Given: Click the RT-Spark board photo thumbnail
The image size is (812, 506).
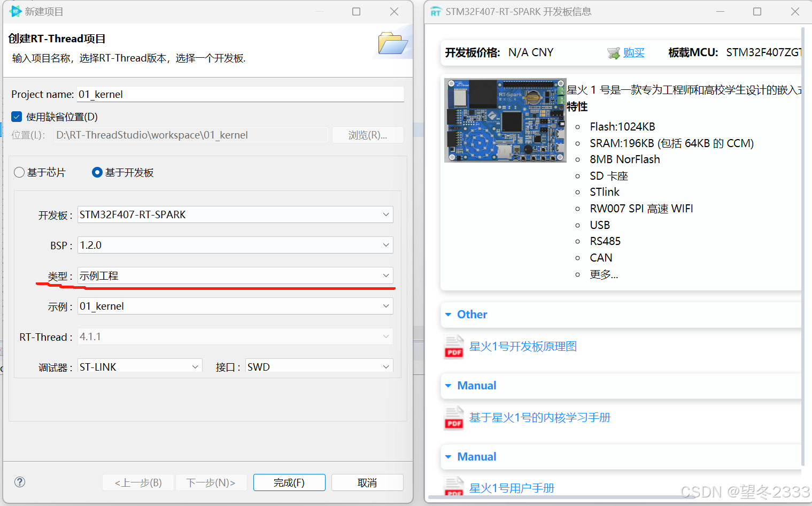Looking at the screenshot, I should 505,120.
